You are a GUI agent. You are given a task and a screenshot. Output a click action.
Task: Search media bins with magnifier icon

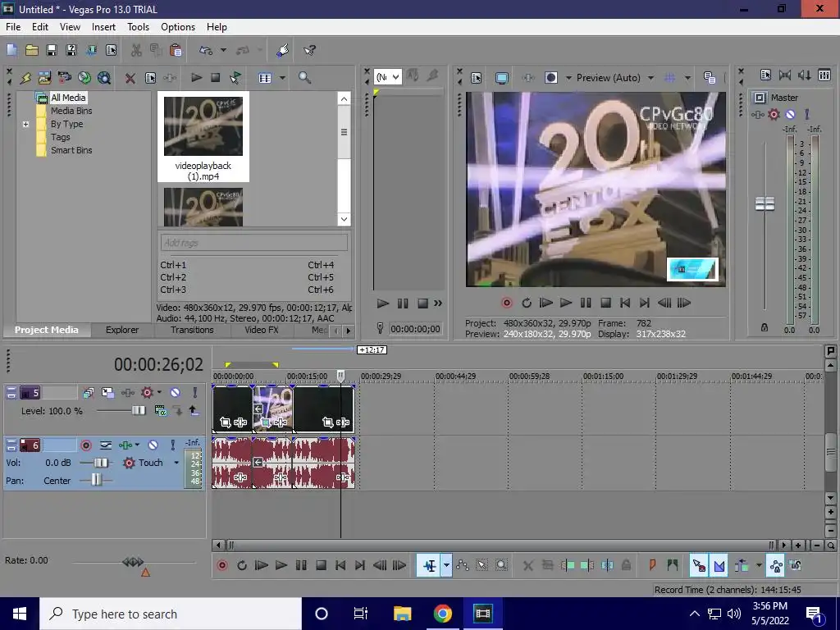pyautogui.click(x=304, y=78)
